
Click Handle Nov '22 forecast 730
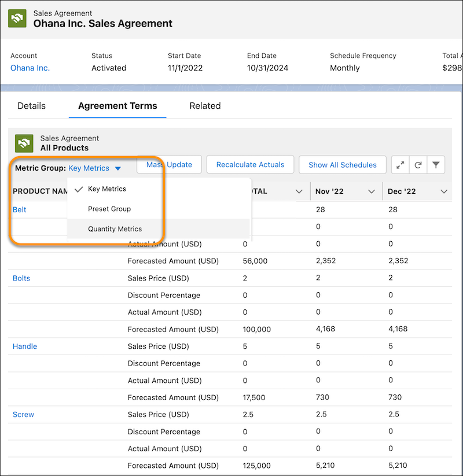tap(322, 397)
